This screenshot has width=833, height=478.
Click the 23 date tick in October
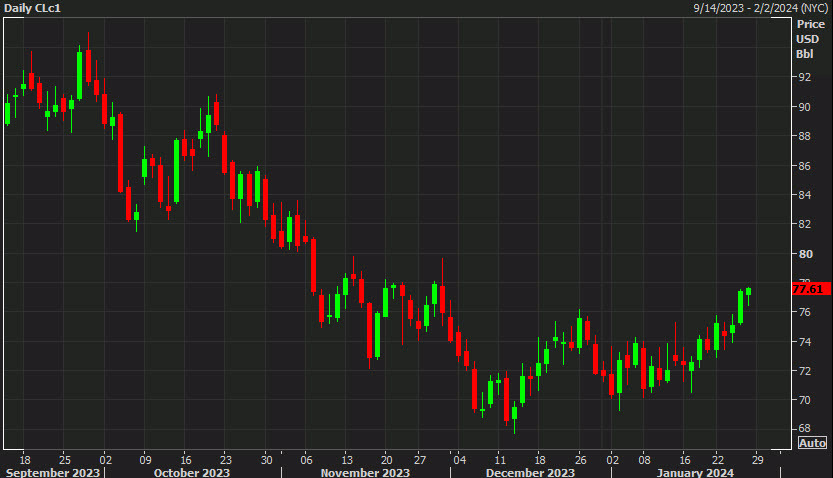[226, 460]
